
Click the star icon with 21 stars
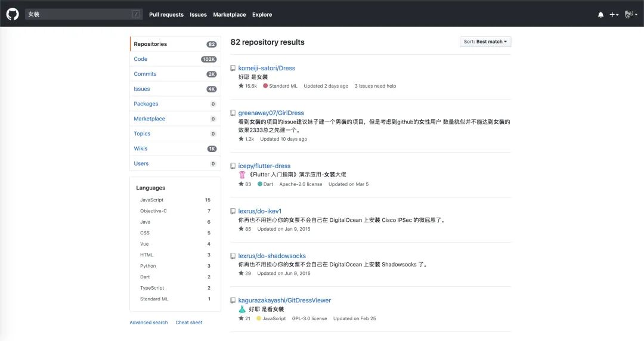click(241, 318)
